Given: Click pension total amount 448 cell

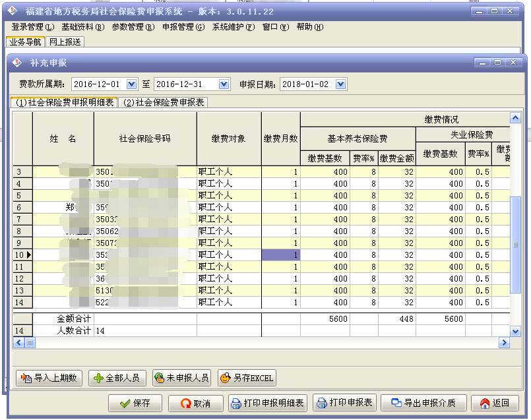Looking at the screenshot, I should pos(397,319).
